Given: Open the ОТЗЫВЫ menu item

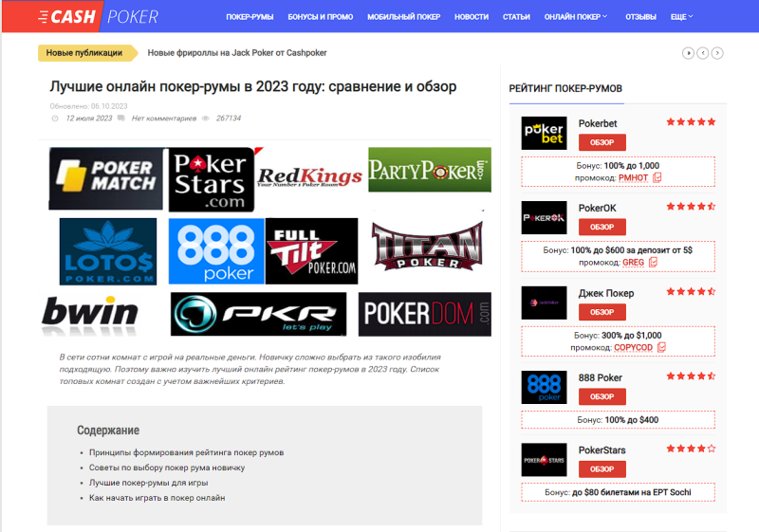Looking at the screenshot, I should 641,17.
